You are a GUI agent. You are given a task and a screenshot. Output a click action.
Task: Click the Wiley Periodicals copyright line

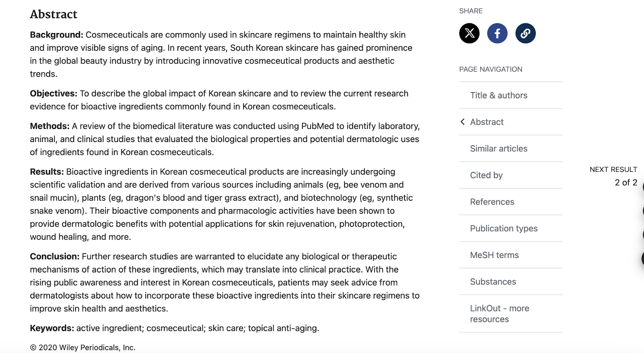point(83,347)
